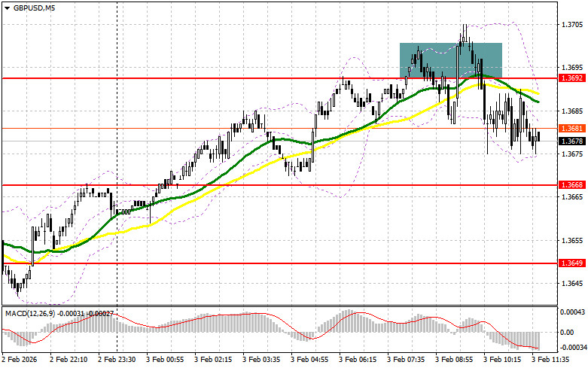
Task: Click the 0.00043 MACD scale value
Action: [x=571, y=311]
